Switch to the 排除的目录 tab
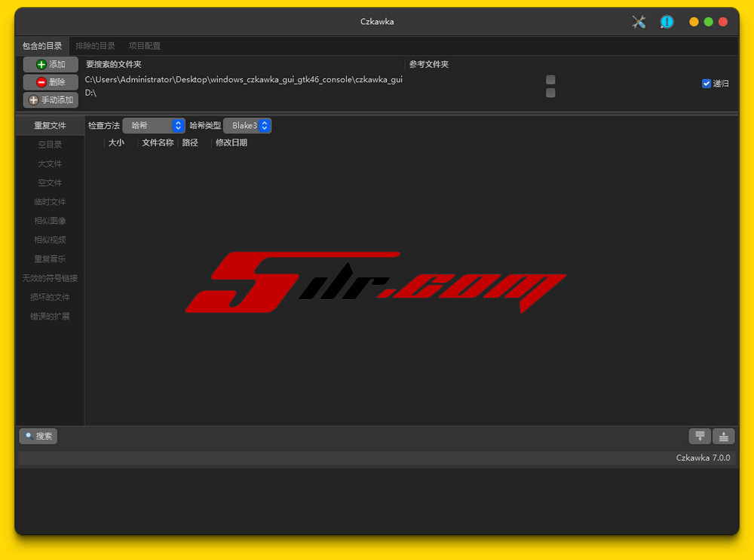 (x=95, y=46)
